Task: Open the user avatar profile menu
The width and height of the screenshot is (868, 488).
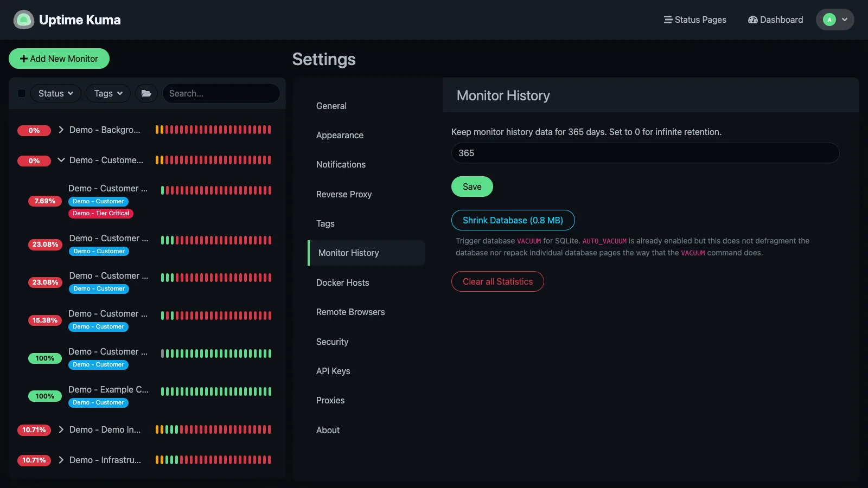Action: click(835, 20)
